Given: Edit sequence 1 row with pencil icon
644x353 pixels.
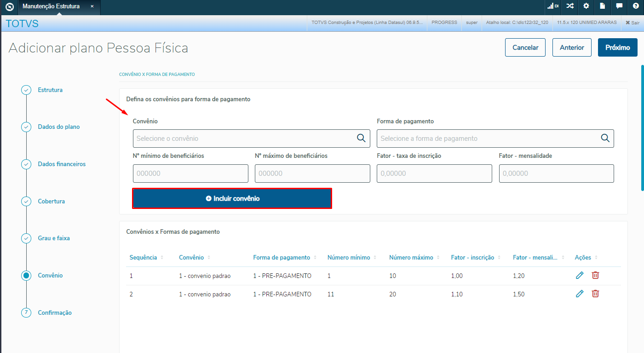Looking at the screenshot, I should click(x=580, y=275).
